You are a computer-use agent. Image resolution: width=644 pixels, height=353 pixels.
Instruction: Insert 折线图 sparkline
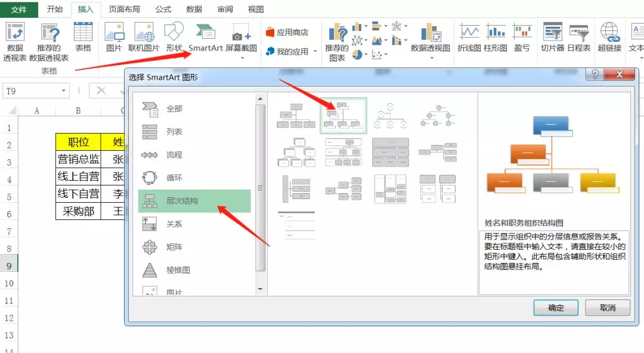(x=469, y=38)
